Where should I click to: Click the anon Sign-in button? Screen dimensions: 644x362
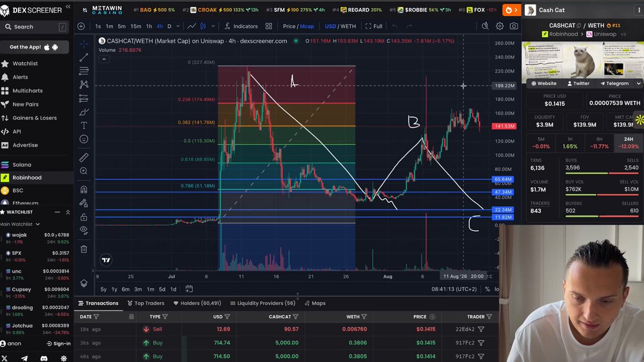(x=58, y=344)
